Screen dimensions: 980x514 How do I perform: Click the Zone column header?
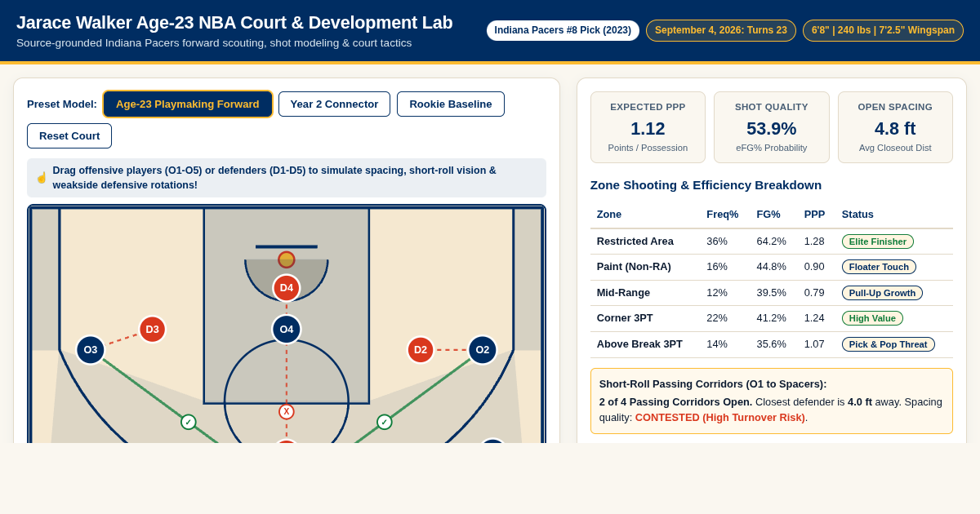click(609, 215)
